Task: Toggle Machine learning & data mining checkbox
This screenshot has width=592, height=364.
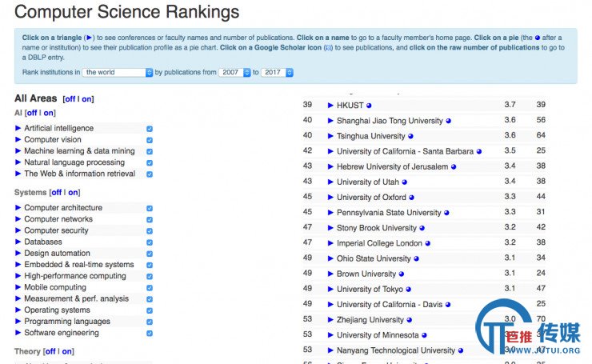Action: (150, 151)
